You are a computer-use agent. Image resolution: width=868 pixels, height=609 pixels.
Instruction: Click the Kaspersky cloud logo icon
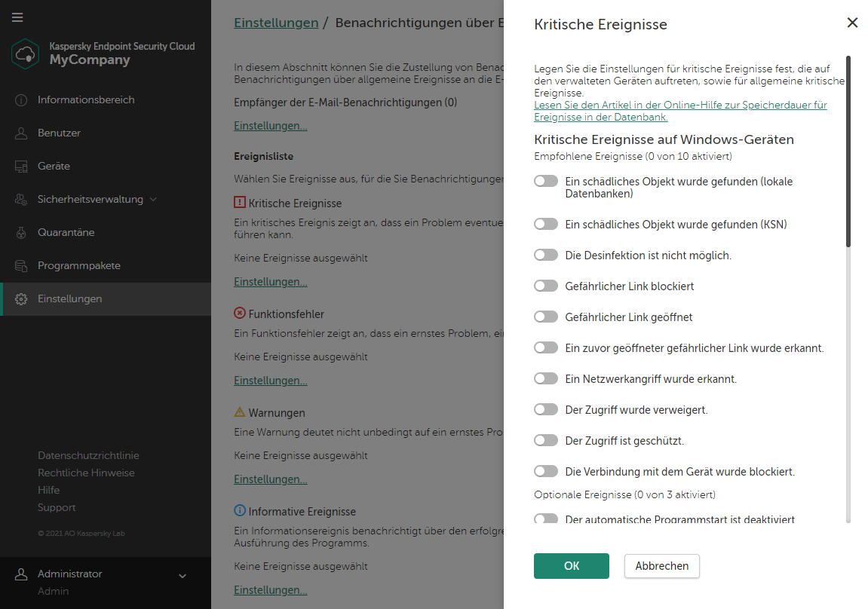(x=26, y=54)
